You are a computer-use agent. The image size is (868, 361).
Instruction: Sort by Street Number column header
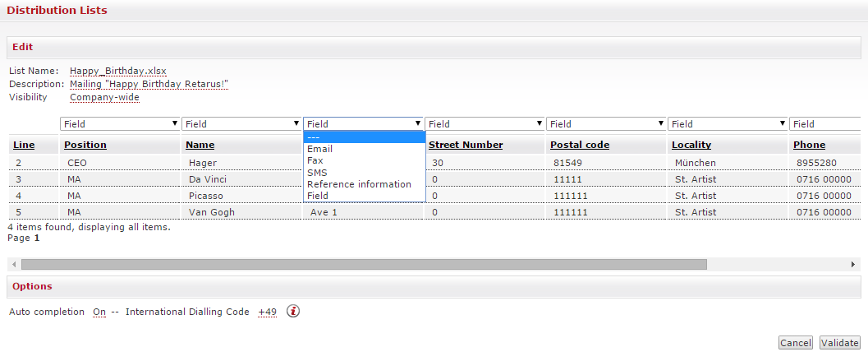coord(466,145)
